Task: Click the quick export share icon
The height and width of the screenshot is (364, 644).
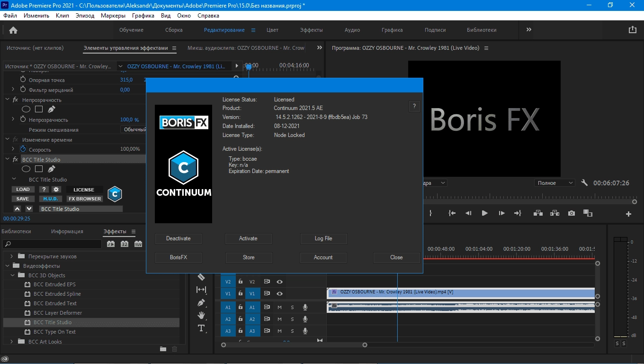Action: pyautogui.click(x=632, y=29)
